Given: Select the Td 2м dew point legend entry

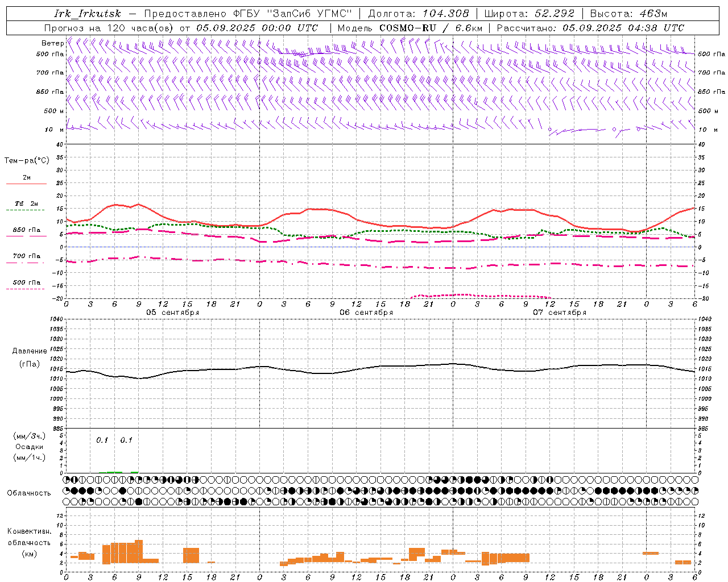Looking at the screenshot, I should click(26, 206).
